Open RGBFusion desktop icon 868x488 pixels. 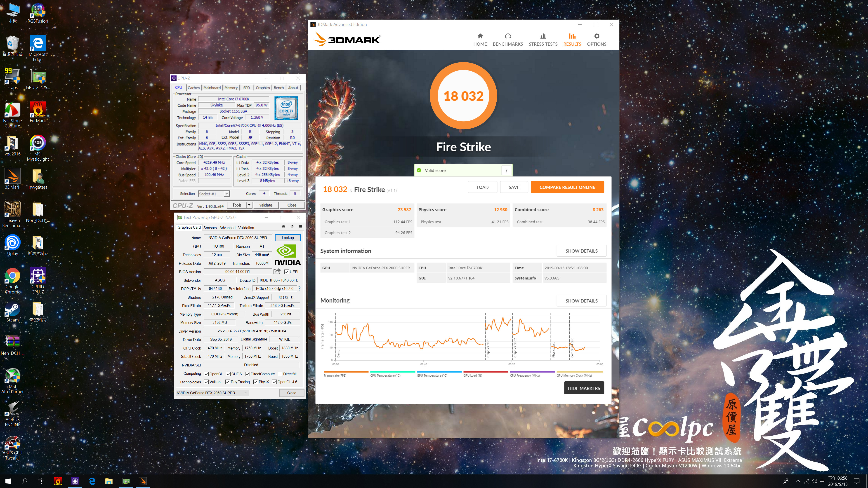38,13
